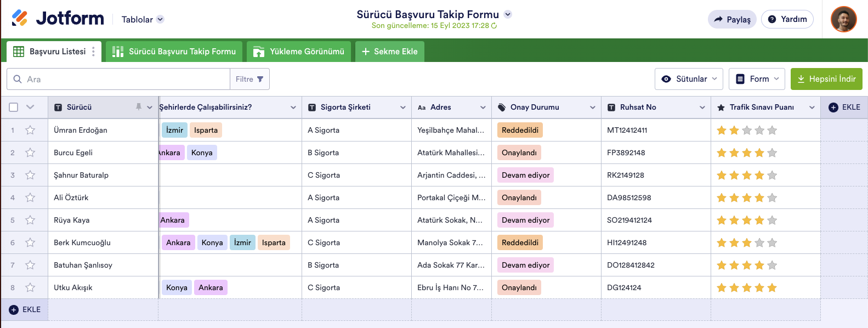Click the Paylaş button

click(x=732, y=19)
